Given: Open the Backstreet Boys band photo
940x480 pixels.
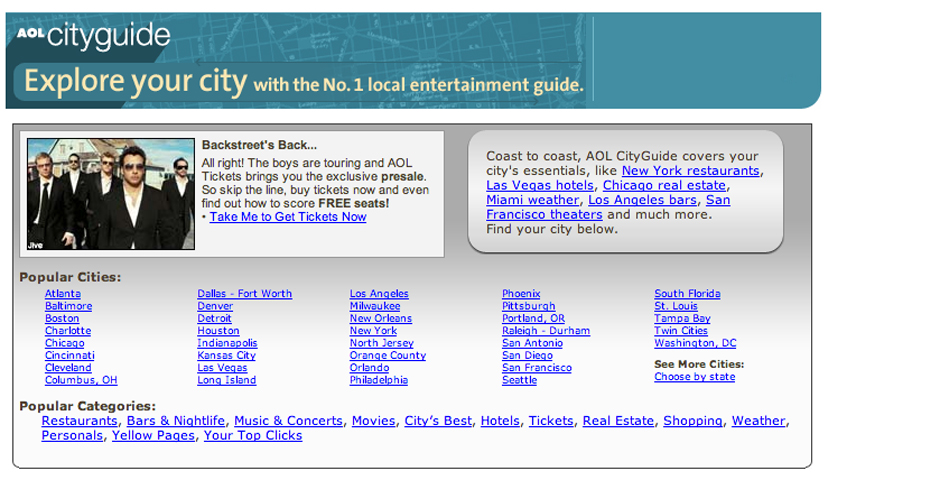Looking at the screenshot, I should coord(111,194).
